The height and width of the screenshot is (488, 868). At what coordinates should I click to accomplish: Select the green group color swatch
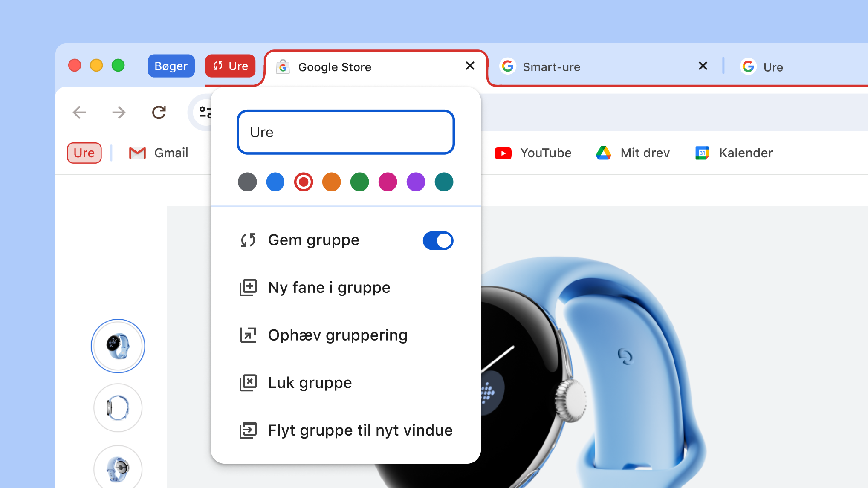[x=360, y=182]
